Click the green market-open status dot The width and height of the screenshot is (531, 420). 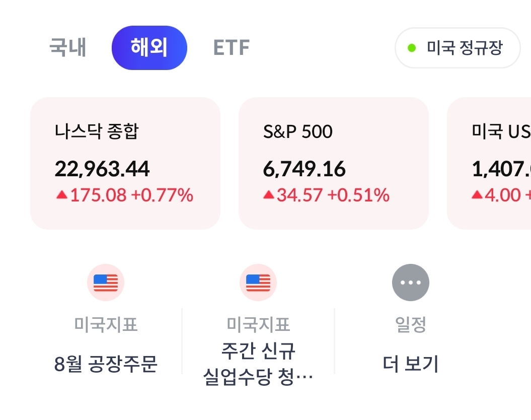412,48
